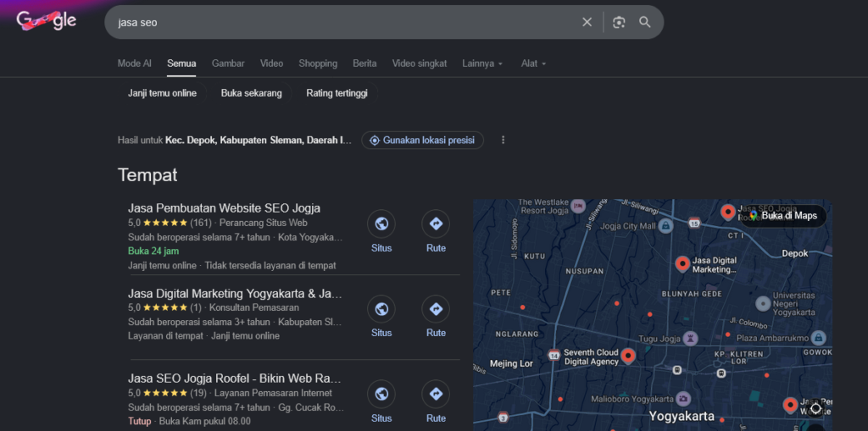The width and height of the screenshot is (868, 431).
Task: Click 'Konsultan Pemasaran' category text
Action: click(254, 307)
